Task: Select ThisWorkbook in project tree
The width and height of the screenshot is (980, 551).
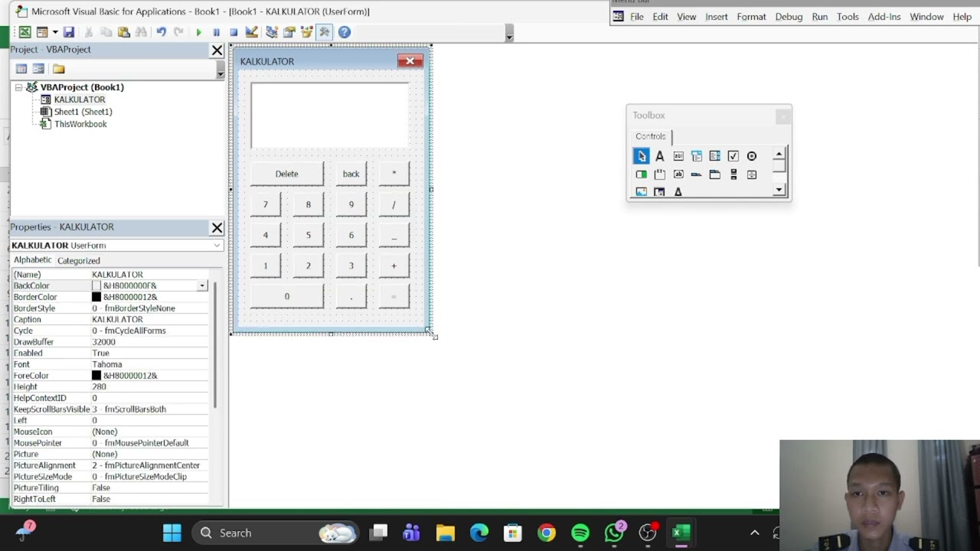Action: [x=80, y=124]
